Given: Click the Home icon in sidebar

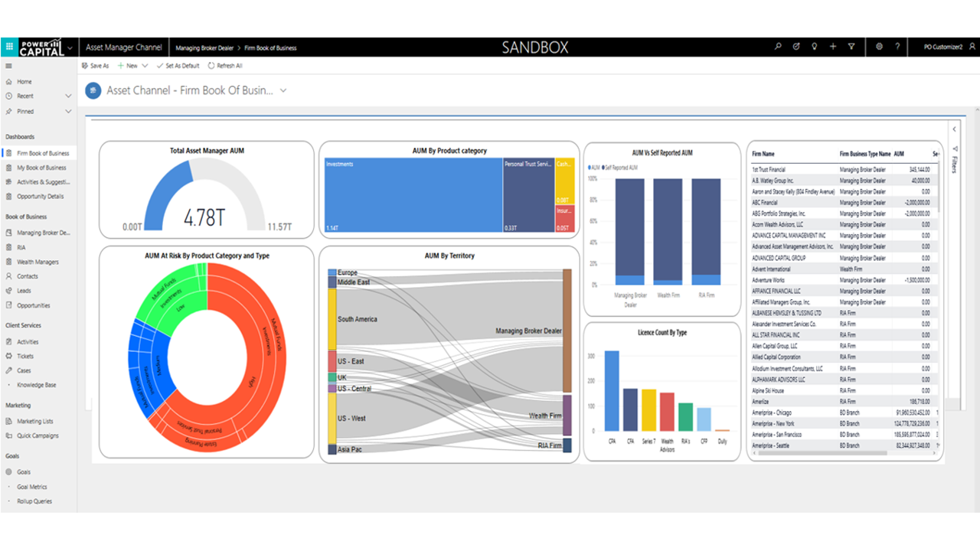Looking at the screenshot, I should [8, 81].
